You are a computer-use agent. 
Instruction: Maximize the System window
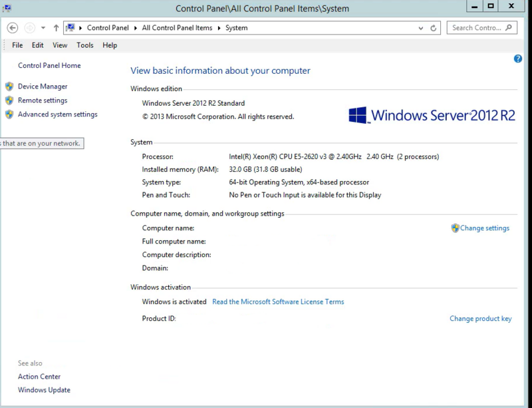coord(491,6)
